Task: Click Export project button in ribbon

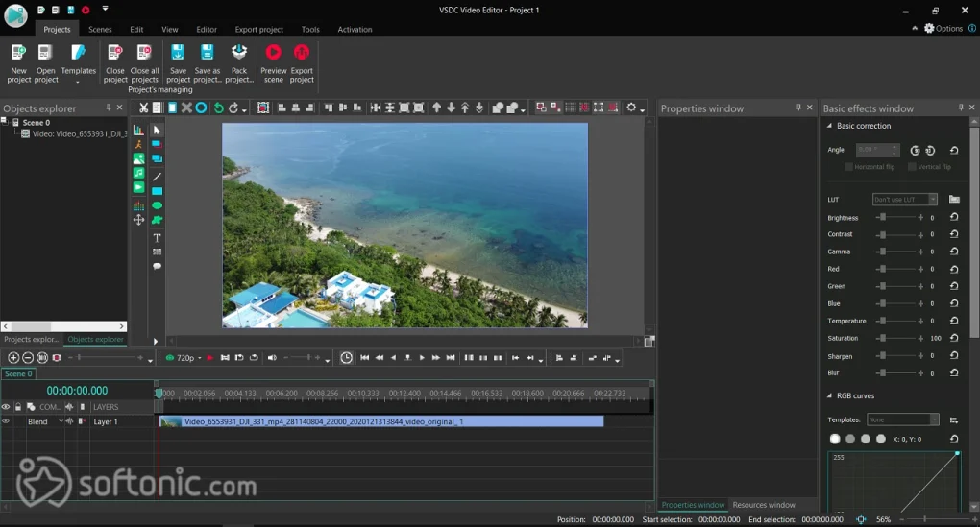Action: pyautogui.click(x=302, y=63)
